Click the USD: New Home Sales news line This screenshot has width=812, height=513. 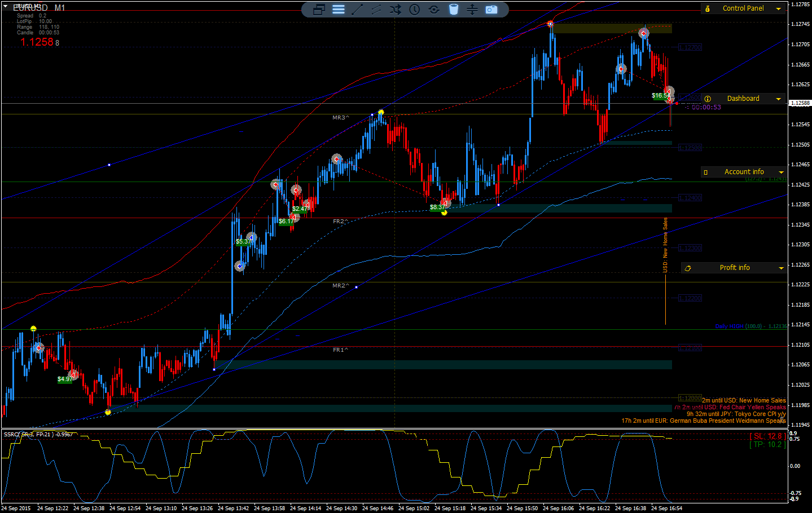744,401
